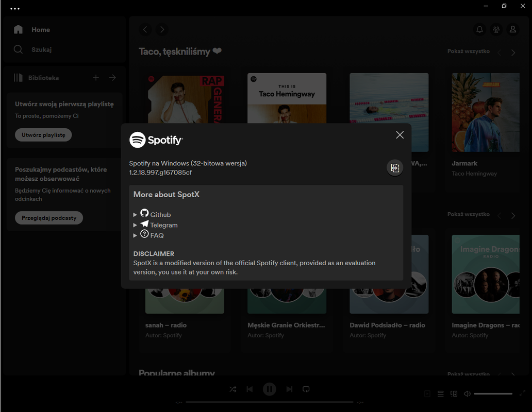
Task: Click the Jarmark album title
Action: [464, 163]
